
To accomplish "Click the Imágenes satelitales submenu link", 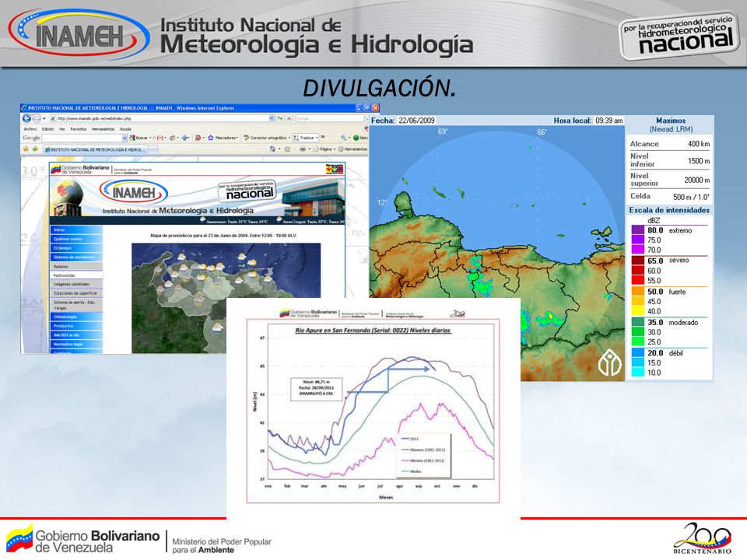I will 76,285.
